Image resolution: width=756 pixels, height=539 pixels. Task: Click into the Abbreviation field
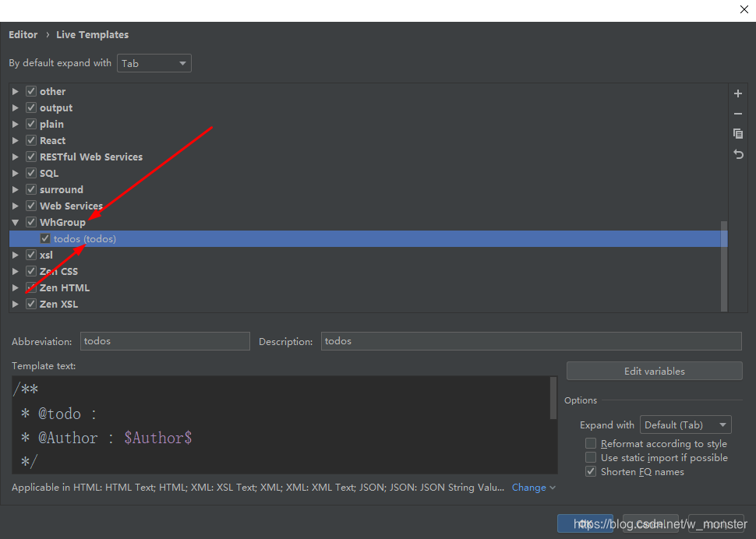pyautogui.click(x=165, y=341)
